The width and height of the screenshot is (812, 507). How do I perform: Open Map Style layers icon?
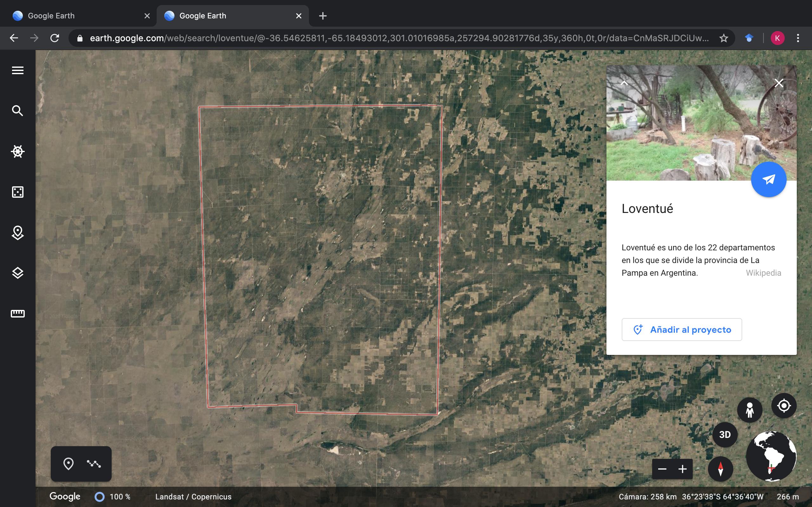click(17, 273)
